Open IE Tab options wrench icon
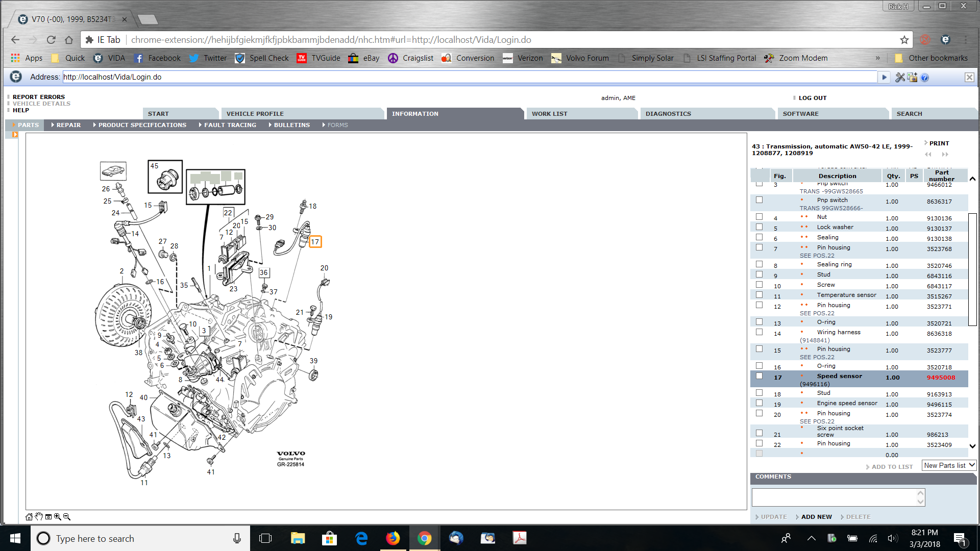Screen dimensions: 980x551 click(899, 77)
